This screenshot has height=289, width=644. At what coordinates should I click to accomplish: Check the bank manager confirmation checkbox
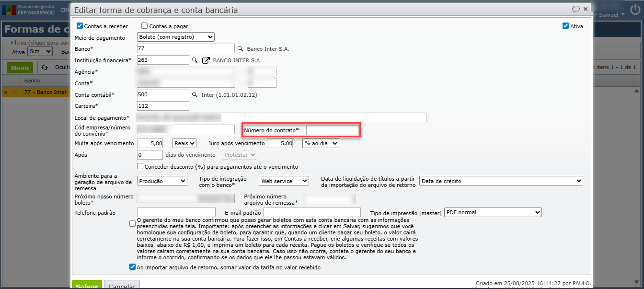click(x=132, y=223)
